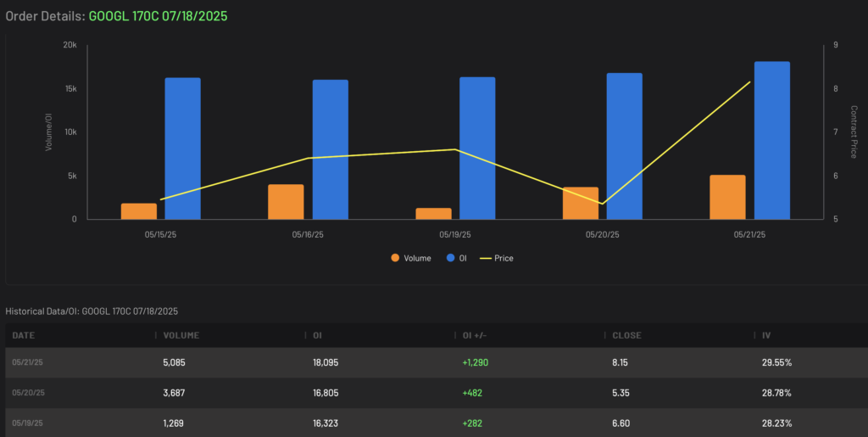Viewport: 868px width, 437px height.
Task: Click the 05/21/25 blue OI bar
Action: click(x=771, y=141)
